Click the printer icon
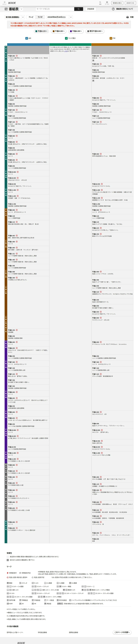The height and width of the screenshot is (644, 138). click(x=127, y=17)
